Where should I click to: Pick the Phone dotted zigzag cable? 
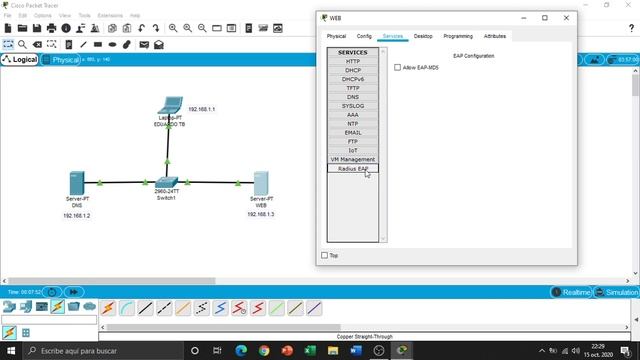pos(202,308)
